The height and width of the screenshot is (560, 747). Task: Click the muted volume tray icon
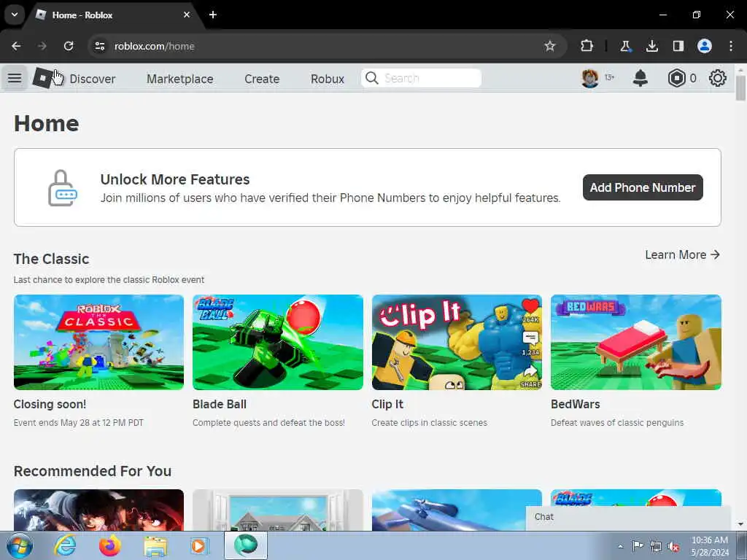(673, 546)
